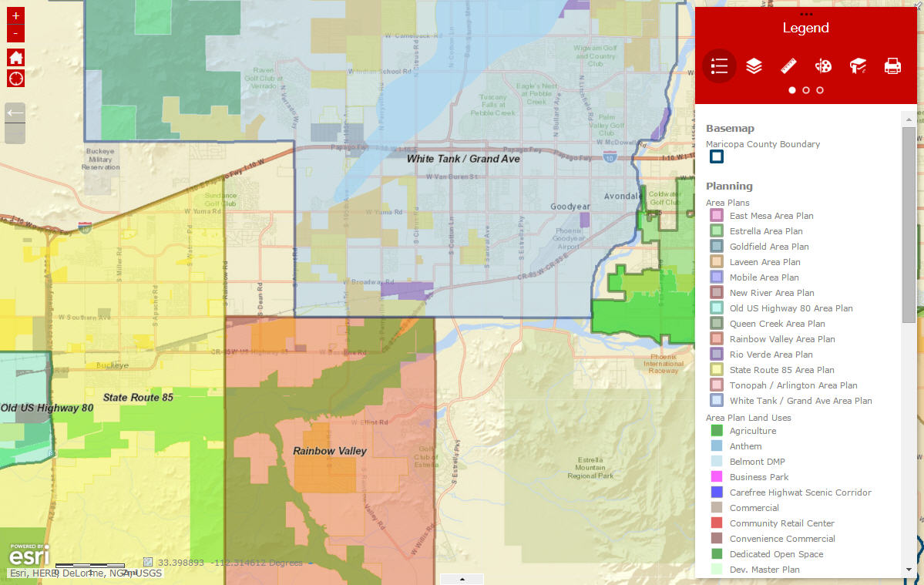Viewport: 924px width, 585px height.
Task: Zoom in with the plus button
Action: coord(15,15)
